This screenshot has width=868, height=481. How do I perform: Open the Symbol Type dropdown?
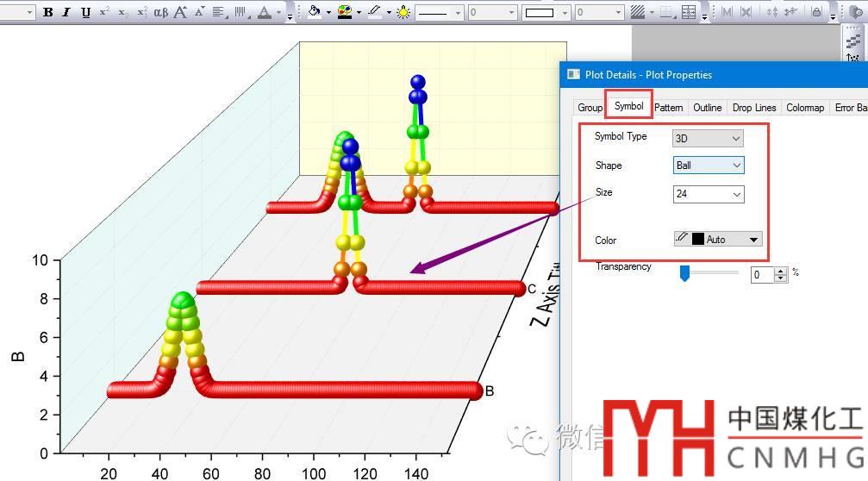tap(708, 138)
